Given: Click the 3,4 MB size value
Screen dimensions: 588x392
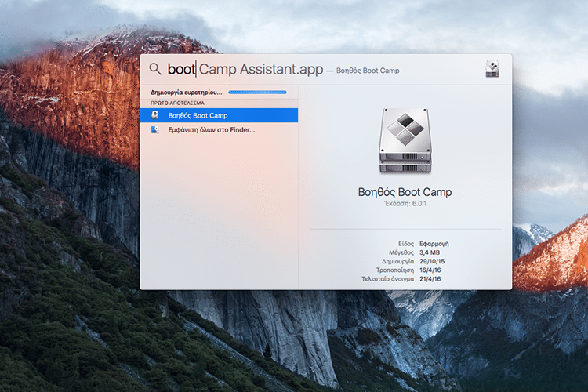Looking at the screenshot, I should (x=430, y=252).
